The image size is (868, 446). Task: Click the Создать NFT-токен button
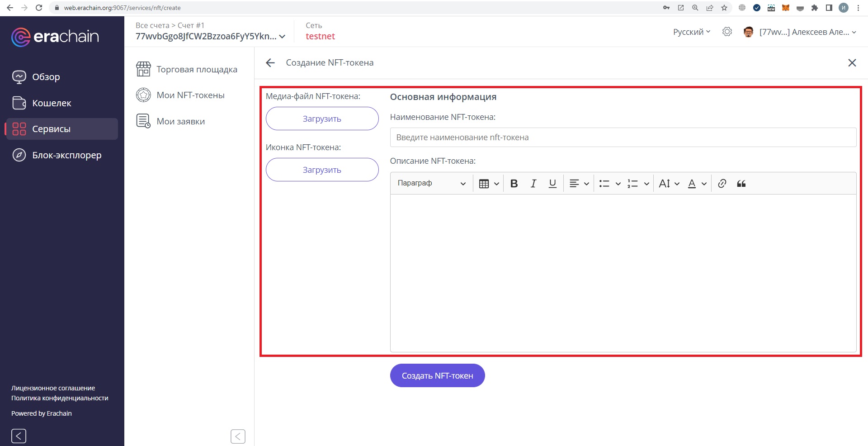click(437, 376)
